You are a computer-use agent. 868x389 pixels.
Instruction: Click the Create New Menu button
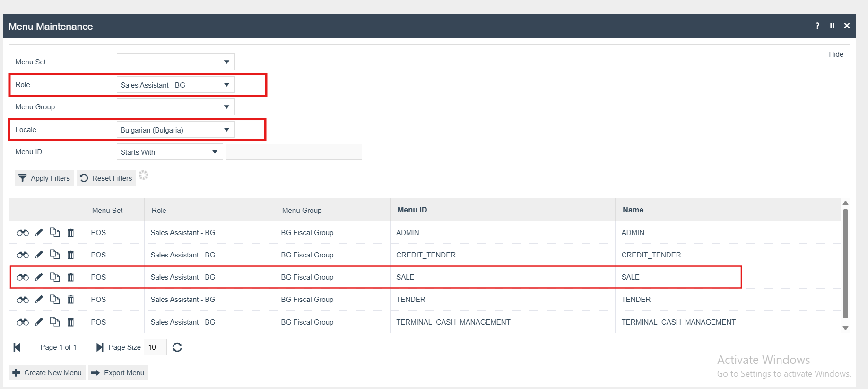coord(47,373)
